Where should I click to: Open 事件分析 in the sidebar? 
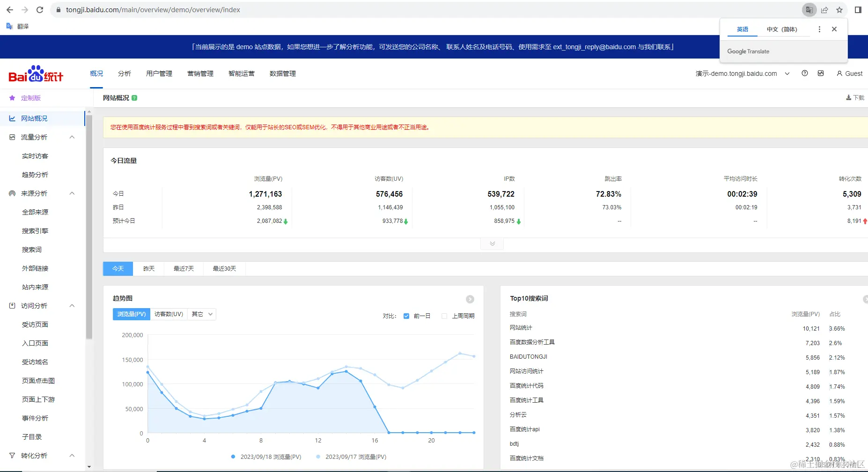[35, 418]
